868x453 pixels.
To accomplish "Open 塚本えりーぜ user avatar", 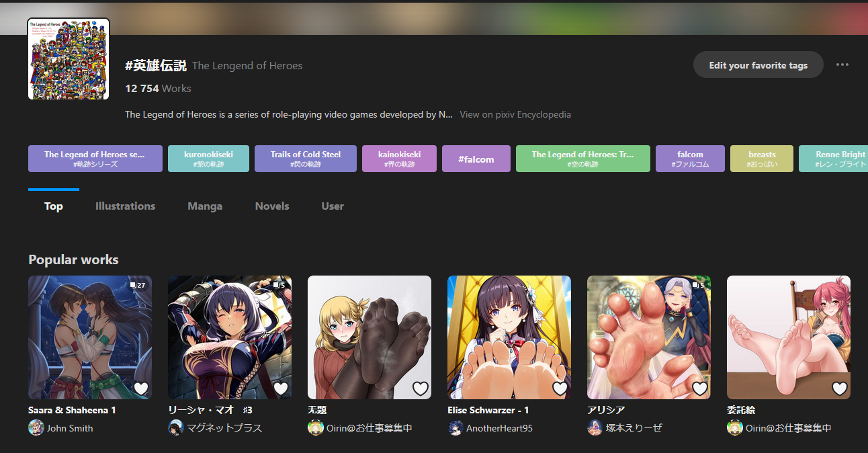I will [x=595, y=427].
